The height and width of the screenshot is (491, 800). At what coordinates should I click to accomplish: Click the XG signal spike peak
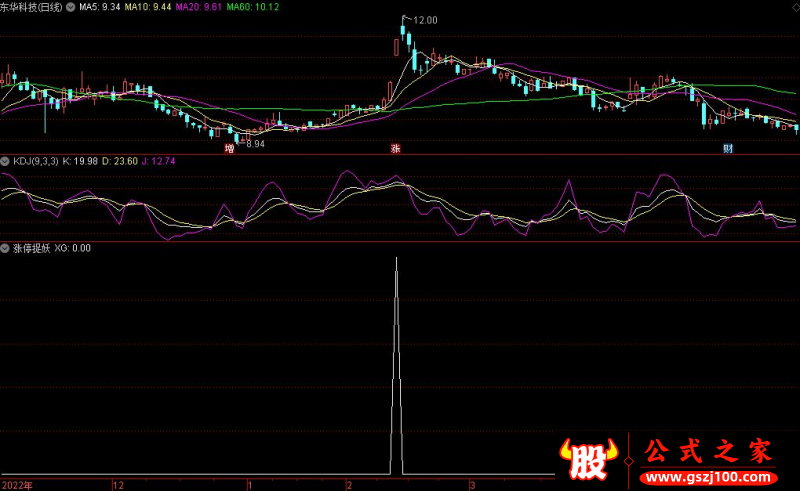pos(396,259)
